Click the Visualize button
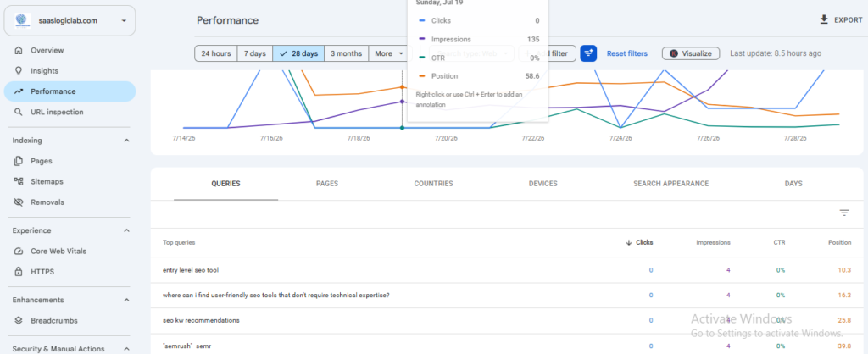 691,53
